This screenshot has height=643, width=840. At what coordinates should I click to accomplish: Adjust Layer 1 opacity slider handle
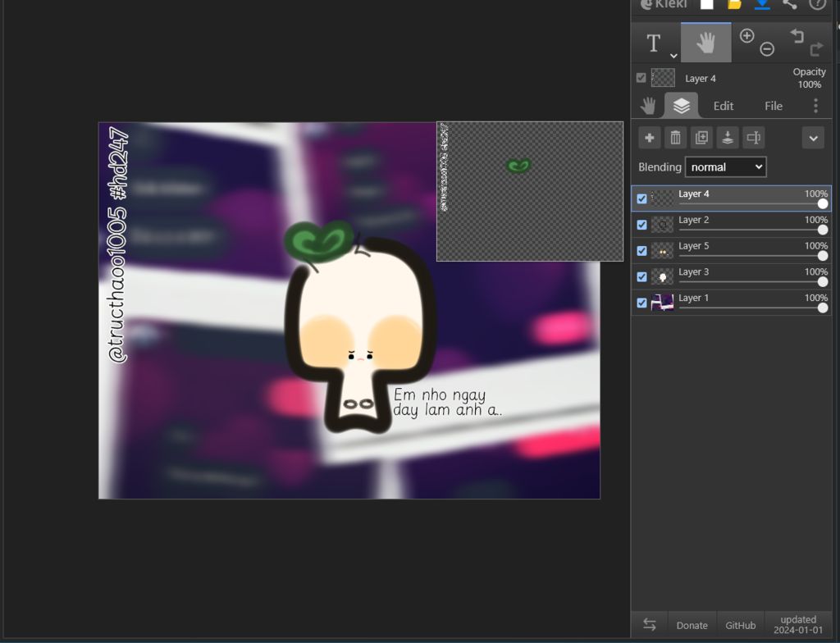823,308
